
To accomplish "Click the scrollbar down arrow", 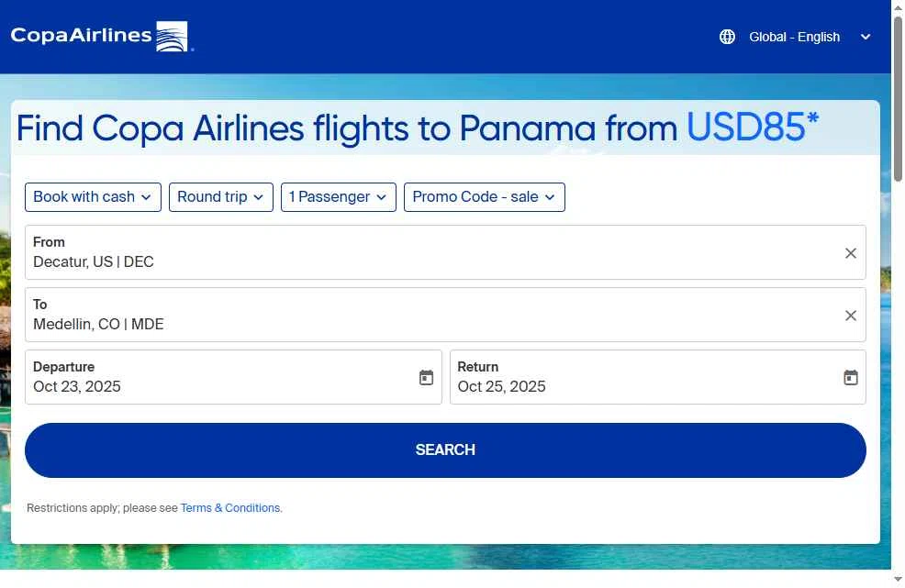I will (898, 578).
